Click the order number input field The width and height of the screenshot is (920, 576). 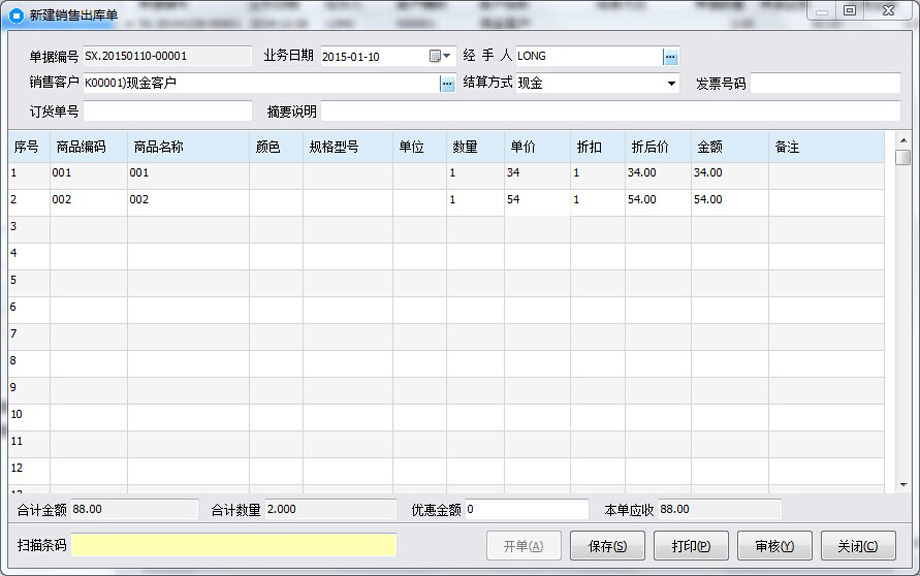click(168, 111)
